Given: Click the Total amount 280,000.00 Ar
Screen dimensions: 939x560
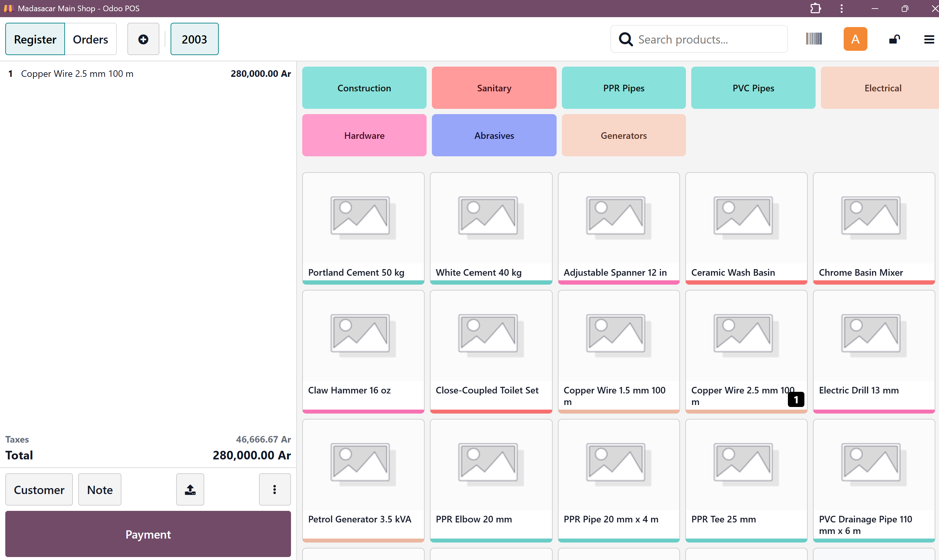Looking at the screenshot, I should pyautogui.click(x=252, y=455).
